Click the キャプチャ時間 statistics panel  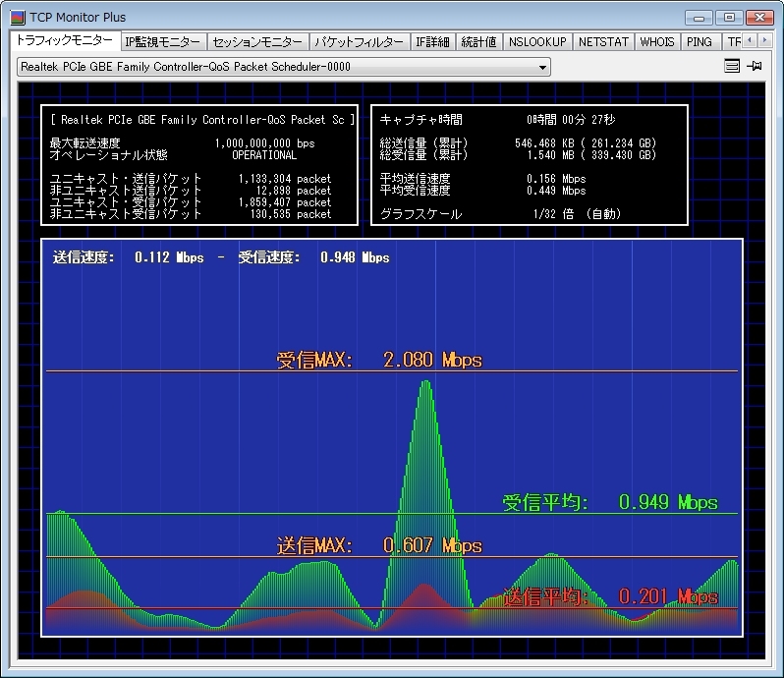pyautogui.click(x=529, y=165)
